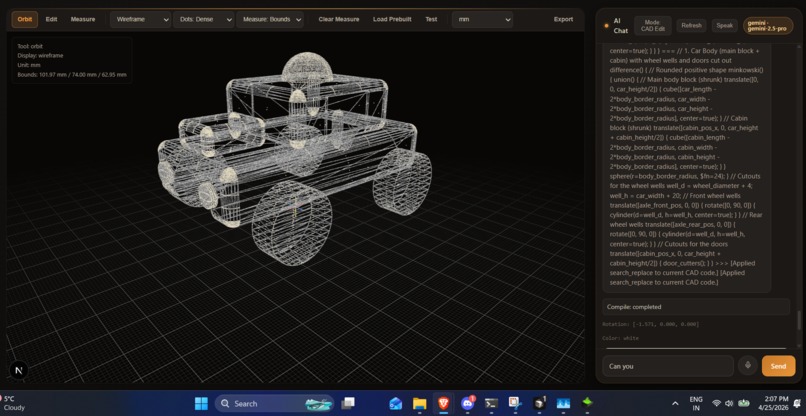Open the Snipping Tool taskbar icon
Viewport: 806px width, 416px height.
515,404
